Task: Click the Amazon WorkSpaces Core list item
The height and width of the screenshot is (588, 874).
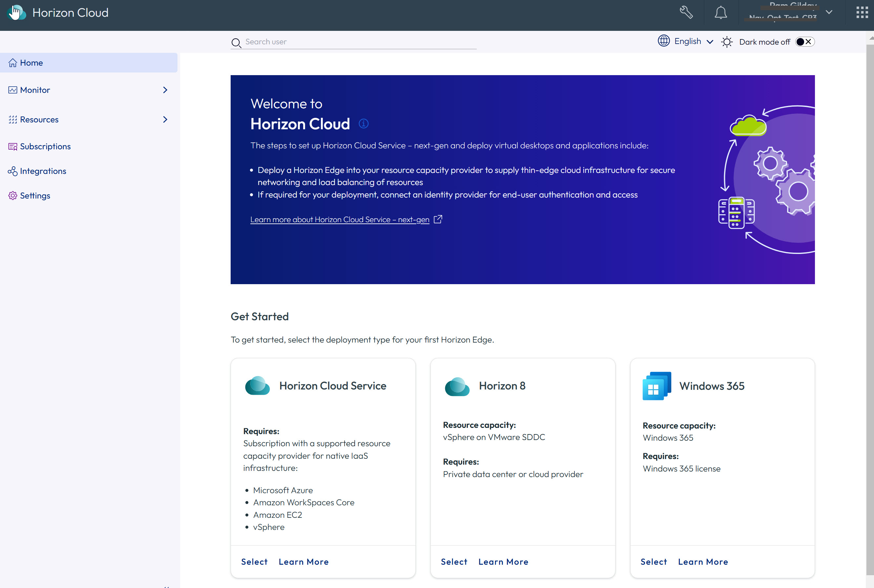Action: point(304,502)
